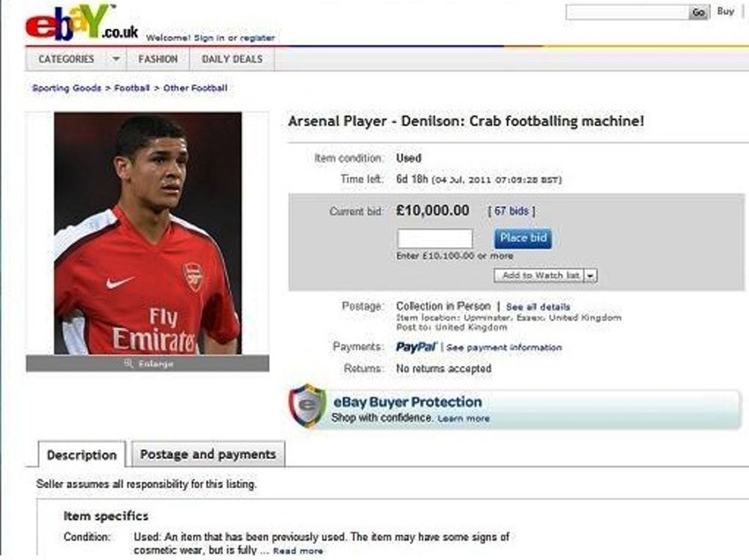Screen dimensions: 749x560
Task: Click the Sign in or register link
Action: coord(234,37)
